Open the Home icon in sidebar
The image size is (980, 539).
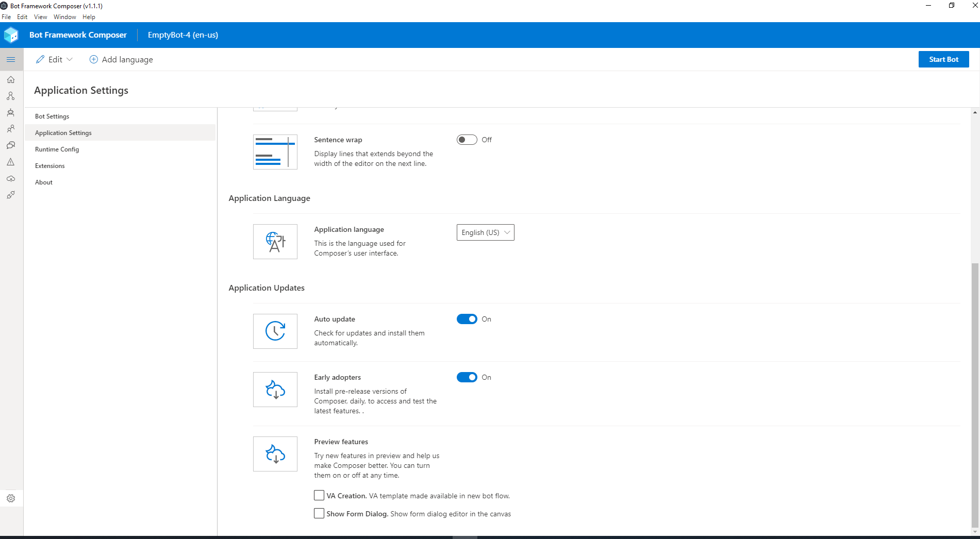point(11,79)
